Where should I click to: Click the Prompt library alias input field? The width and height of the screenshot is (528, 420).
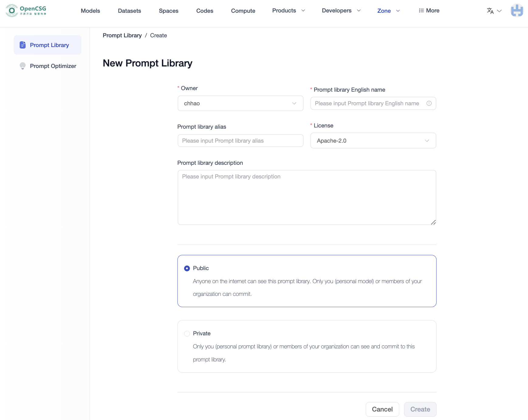point(240,141)
